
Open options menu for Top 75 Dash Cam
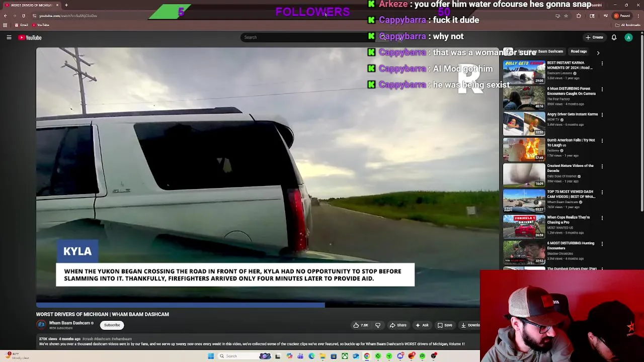(x=602, y=192)
